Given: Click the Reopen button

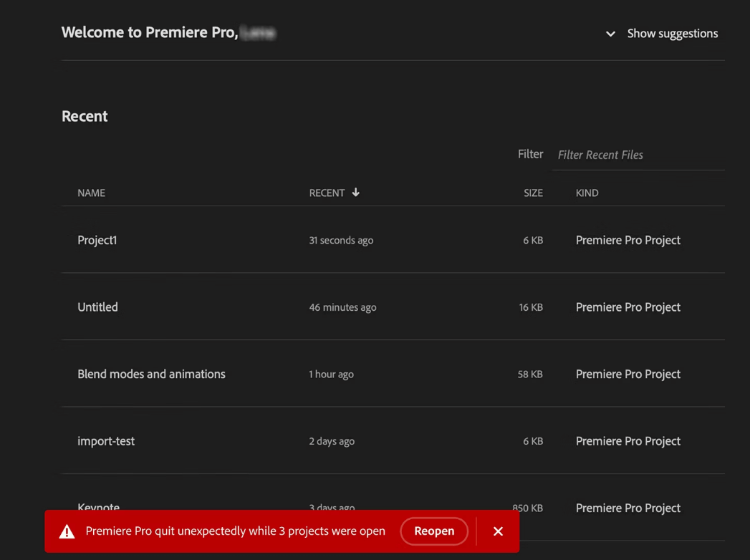Looking at the screenshot, I should click(x=434, y=531).
